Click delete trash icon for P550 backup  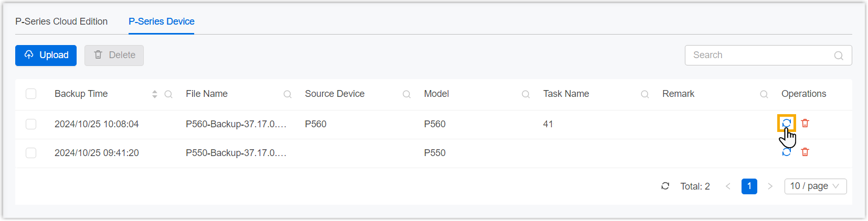(x=805, y=152)
